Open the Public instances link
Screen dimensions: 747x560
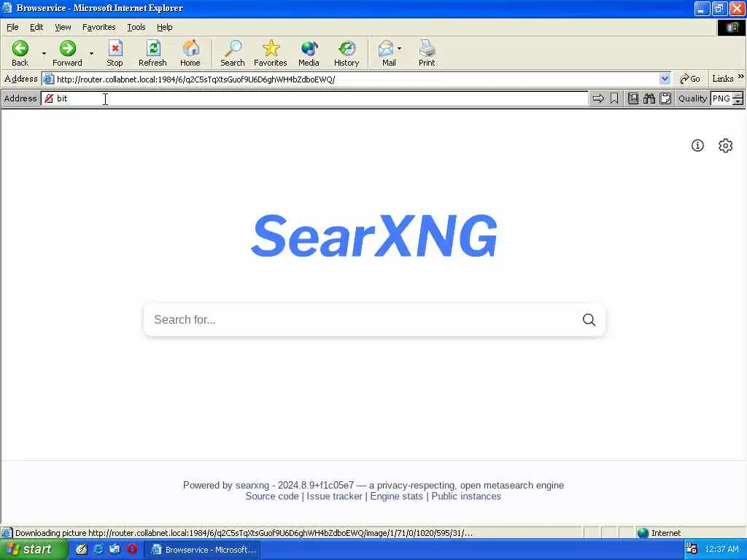point(466,496)
